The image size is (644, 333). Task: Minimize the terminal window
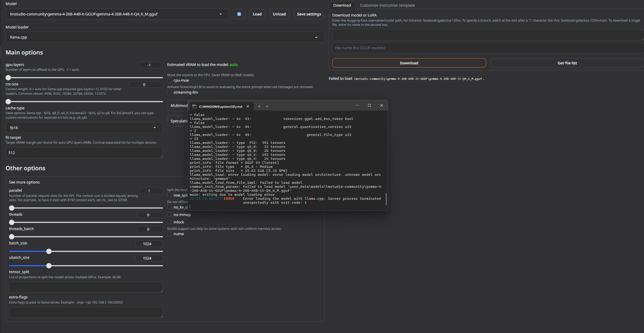357,105
